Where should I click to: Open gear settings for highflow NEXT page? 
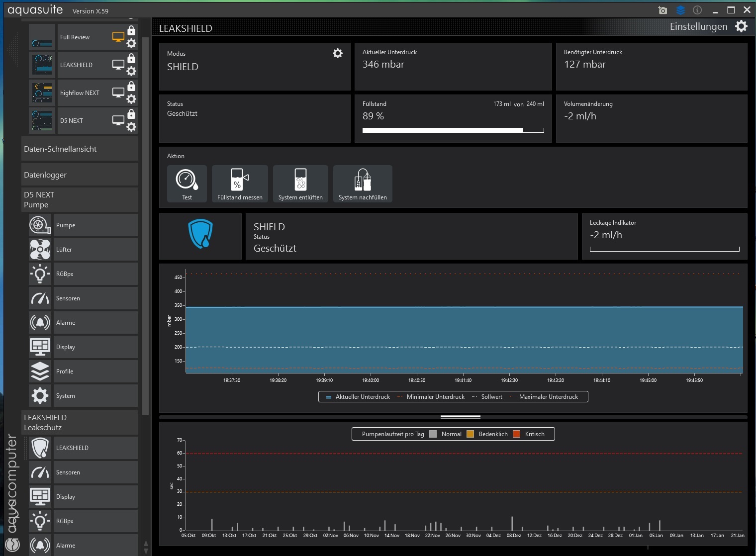[131, 99]
